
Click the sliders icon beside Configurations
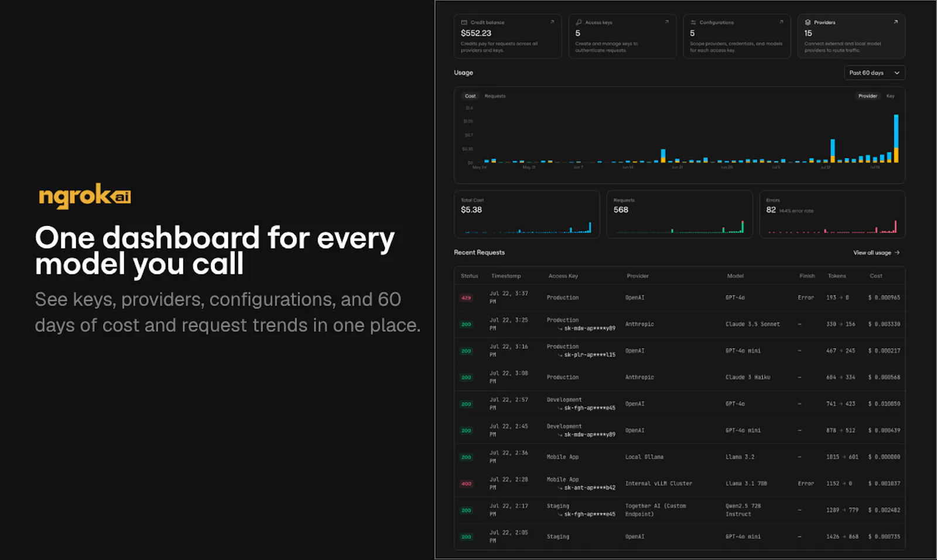[x=693, y=22]
